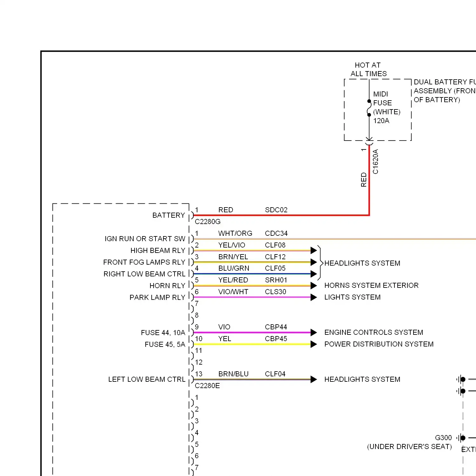The width and height of the screenshot is (476, 476).
Task: Click the CLF12 circuit code
Action: (x=275, y=257)
